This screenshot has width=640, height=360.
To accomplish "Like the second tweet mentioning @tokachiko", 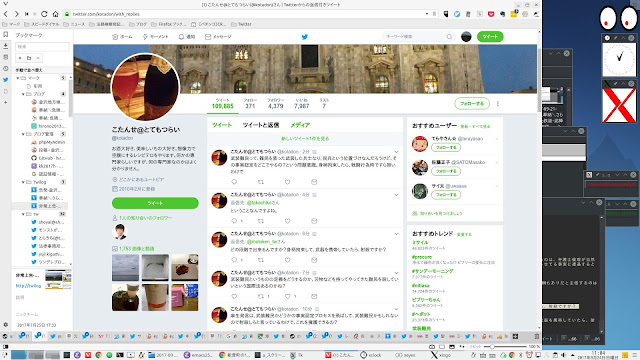I will 287,221.
